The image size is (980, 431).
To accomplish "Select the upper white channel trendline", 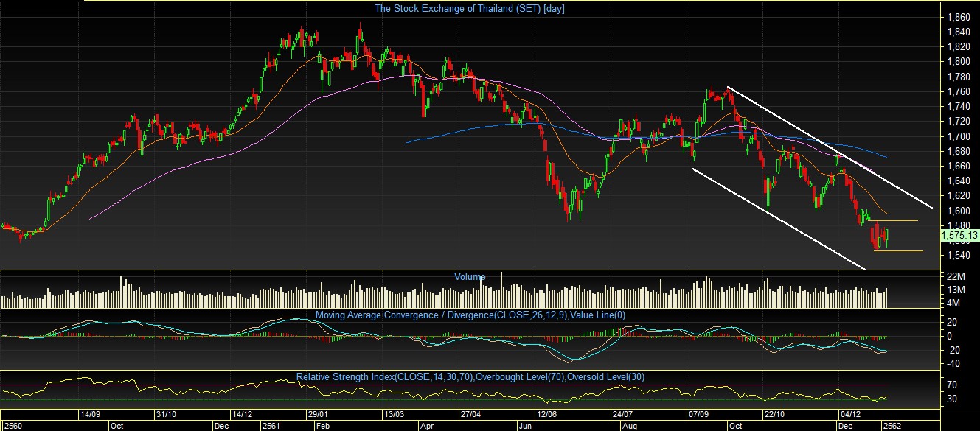I will (x=830, y=147).
